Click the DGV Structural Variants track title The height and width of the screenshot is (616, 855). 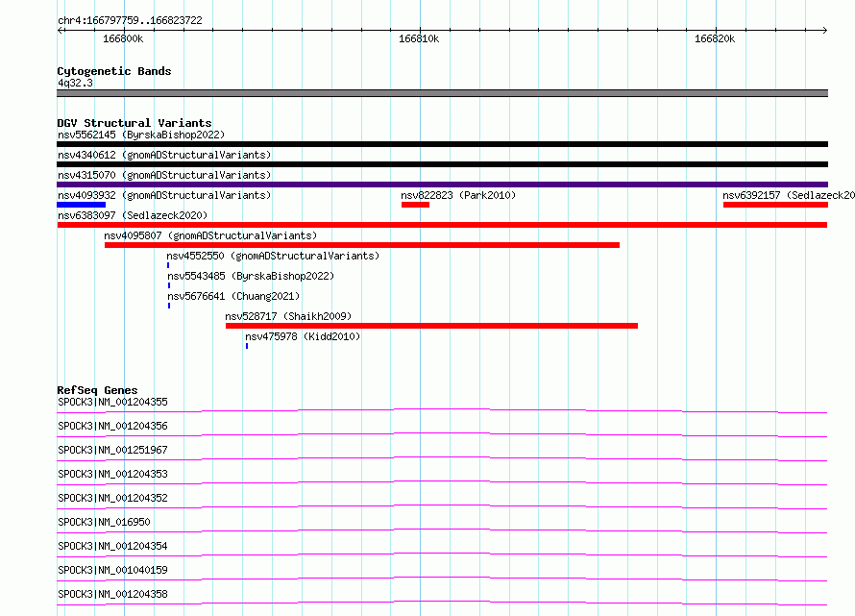coord(134,123)
